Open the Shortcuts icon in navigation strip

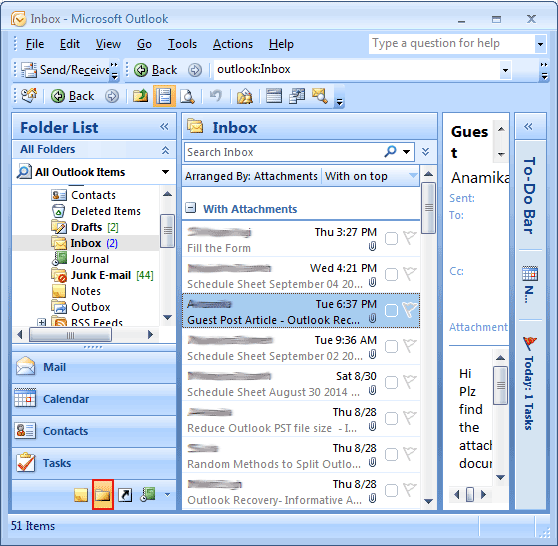point(125,495)
